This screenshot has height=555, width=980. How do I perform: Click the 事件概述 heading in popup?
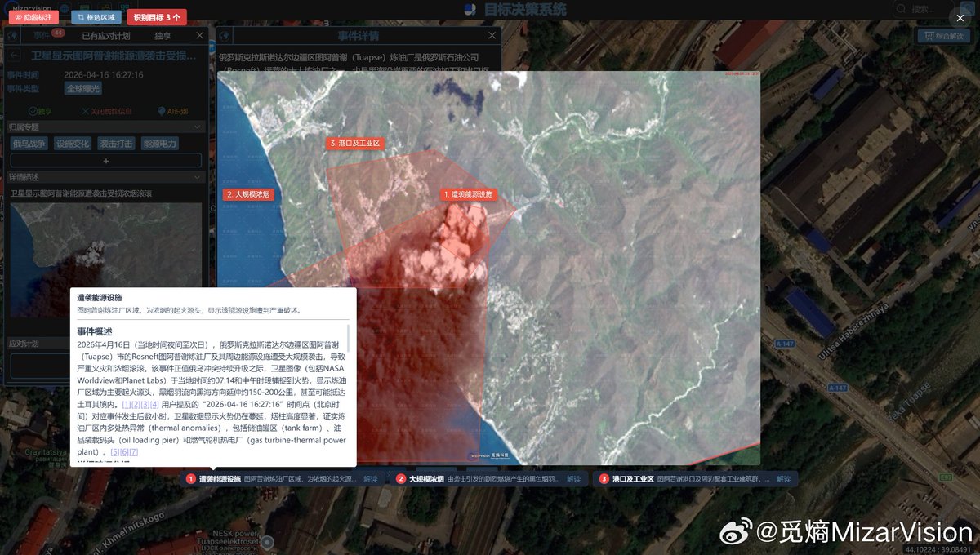click(95, 332)
